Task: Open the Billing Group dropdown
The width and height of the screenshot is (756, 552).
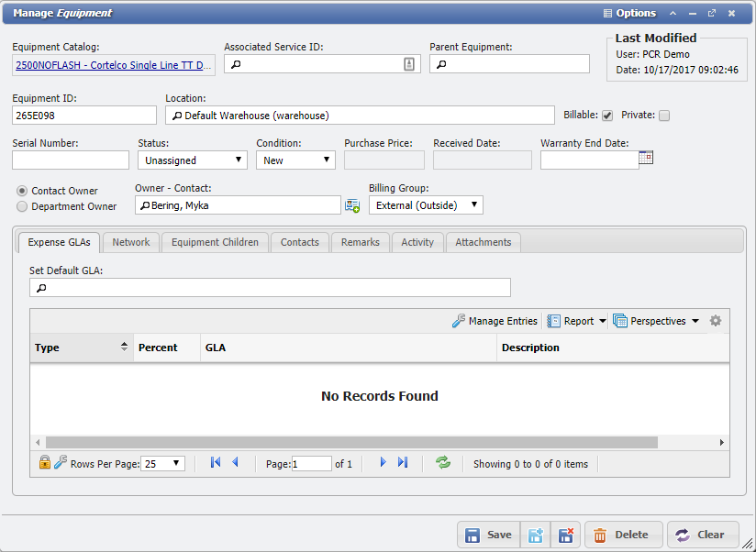Action: pos(426,205)
